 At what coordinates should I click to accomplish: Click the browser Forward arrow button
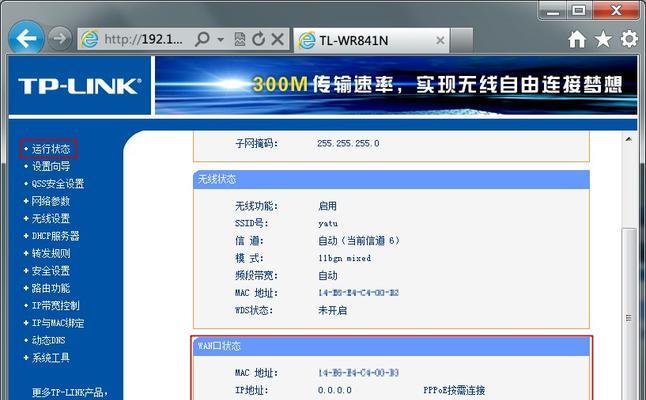click(x=60, y=38)
